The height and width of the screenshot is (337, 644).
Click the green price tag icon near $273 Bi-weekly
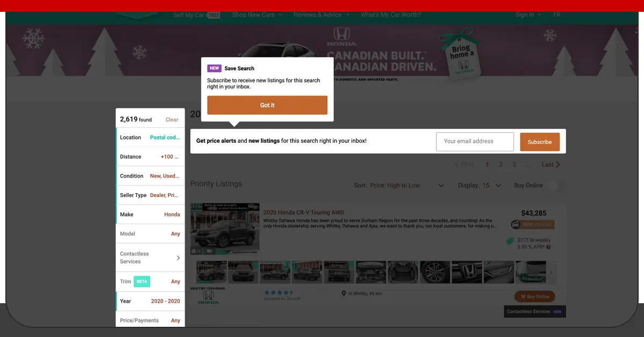(510, 241)
